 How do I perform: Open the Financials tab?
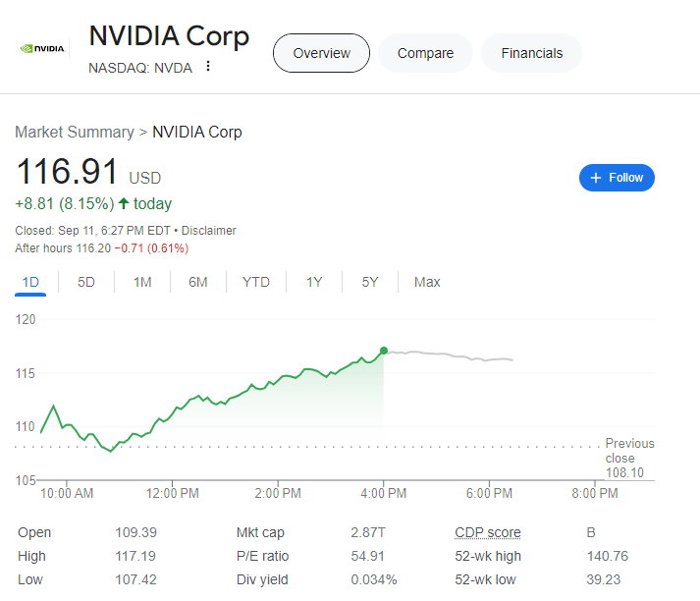pyautogui.click(x=531, y=53)
